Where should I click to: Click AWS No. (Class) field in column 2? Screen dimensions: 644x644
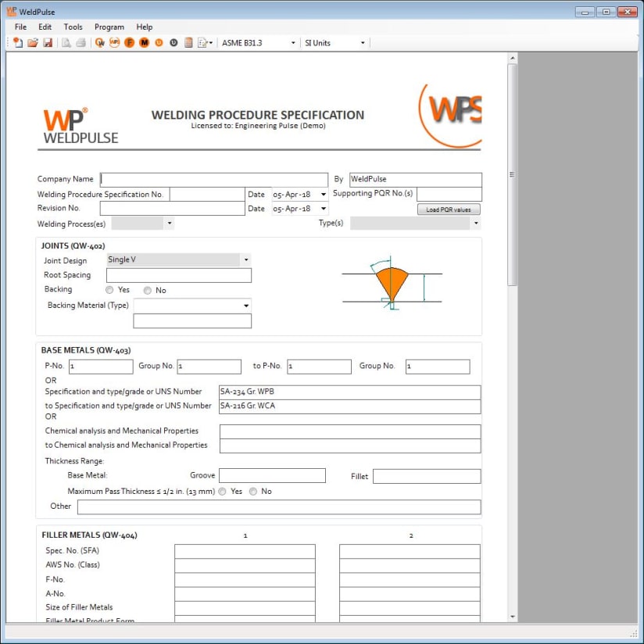410,566
